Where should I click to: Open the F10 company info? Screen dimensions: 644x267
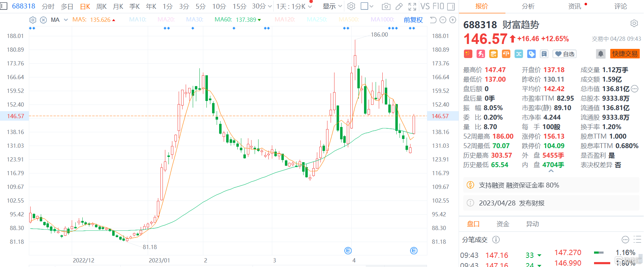click(438, 6)
